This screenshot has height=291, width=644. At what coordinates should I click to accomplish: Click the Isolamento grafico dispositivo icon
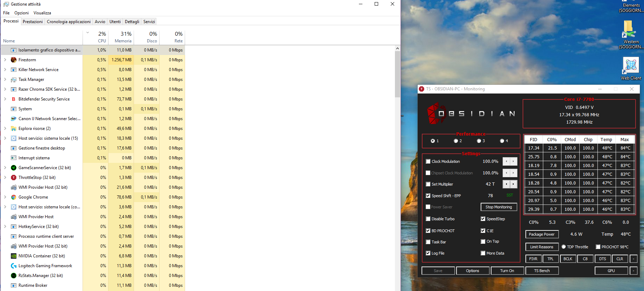click(x=14, y=50)
